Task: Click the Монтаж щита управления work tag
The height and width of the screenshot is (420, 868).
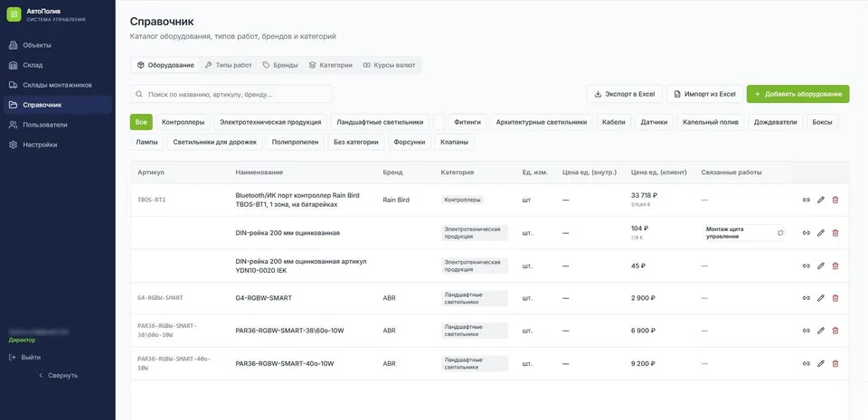Action: (743, 233)
